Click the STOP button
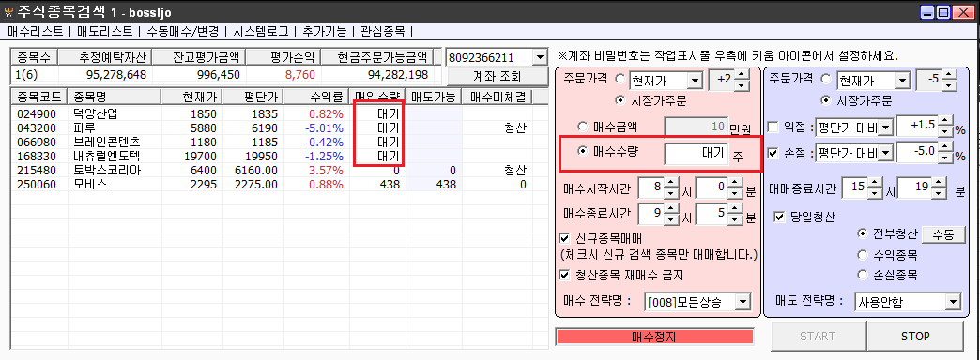Viewport: 980px width, 360px height. coord(915,337)
